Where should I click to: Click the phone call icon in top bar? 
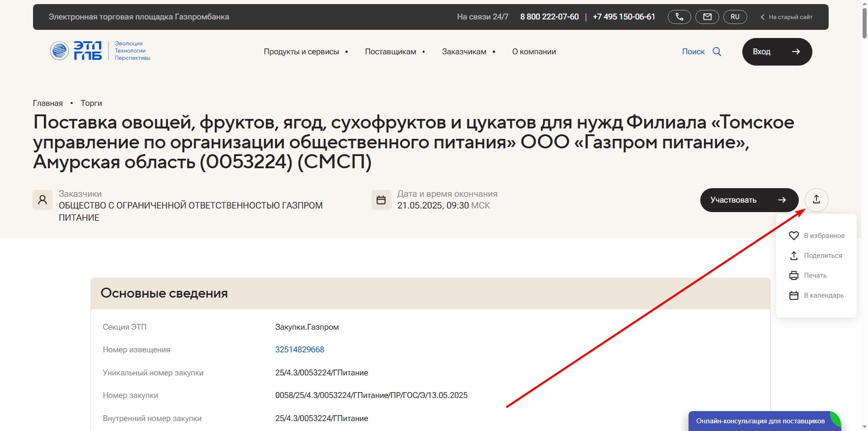(679, 17)
